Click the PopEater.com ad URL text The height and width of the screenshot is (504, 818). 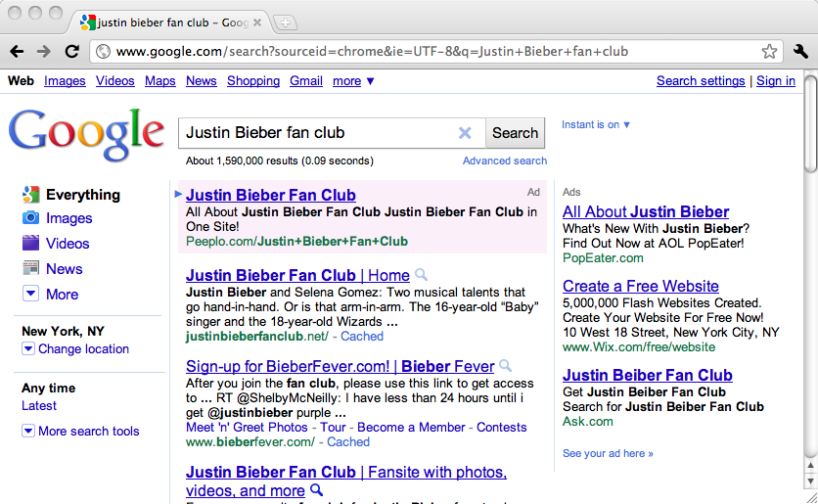click(603, 257)
